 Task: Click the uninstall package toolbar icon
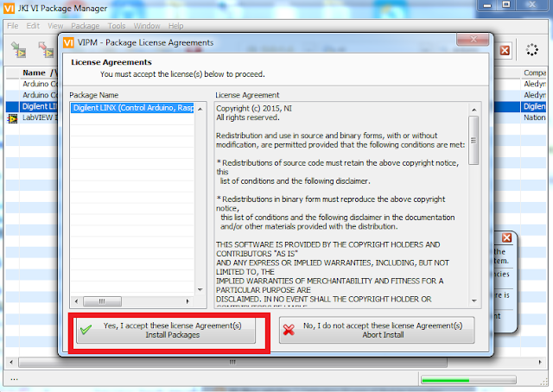tap(46, 50)
